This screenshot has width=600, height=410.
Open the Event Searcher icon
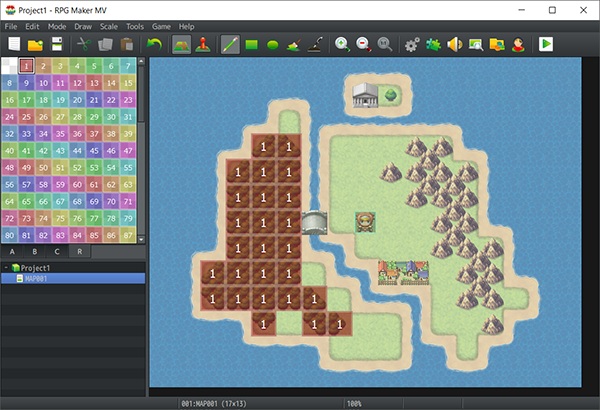point(476,44)
